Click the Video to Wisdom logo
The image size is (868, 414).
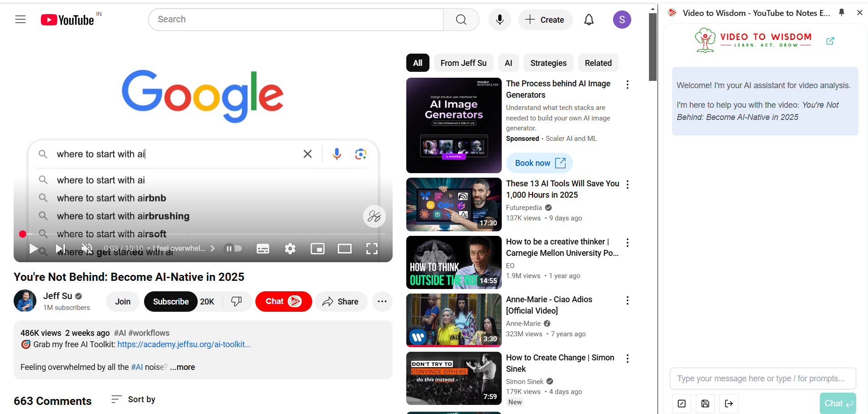tap(753, 40)
